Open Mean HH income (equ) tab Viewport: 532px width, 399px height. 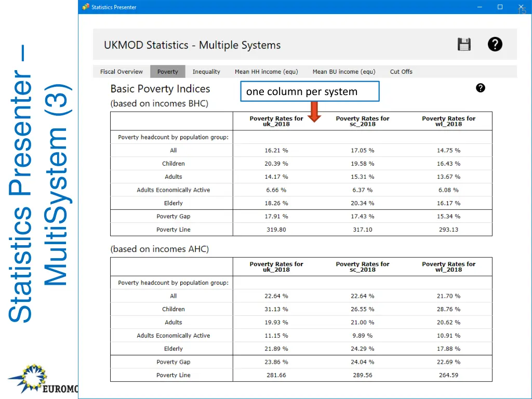click(x=267, y=72)
